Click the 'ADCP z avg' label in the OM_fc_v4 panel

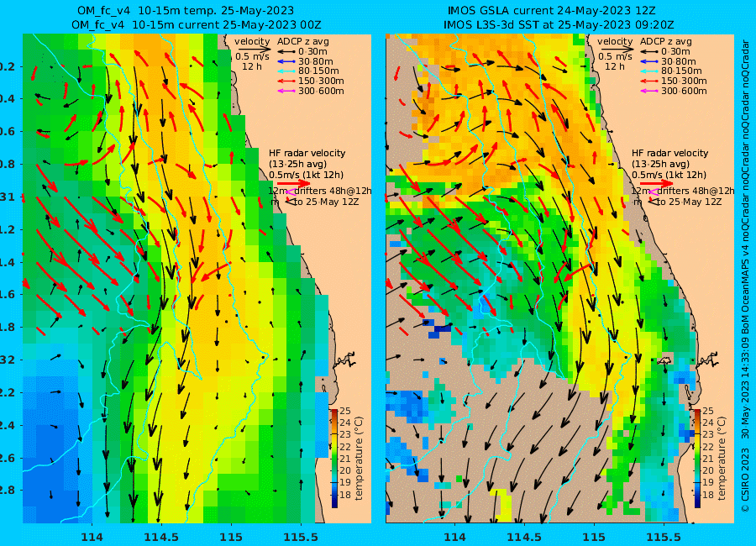pyautogui.click(x=302, y=41)
